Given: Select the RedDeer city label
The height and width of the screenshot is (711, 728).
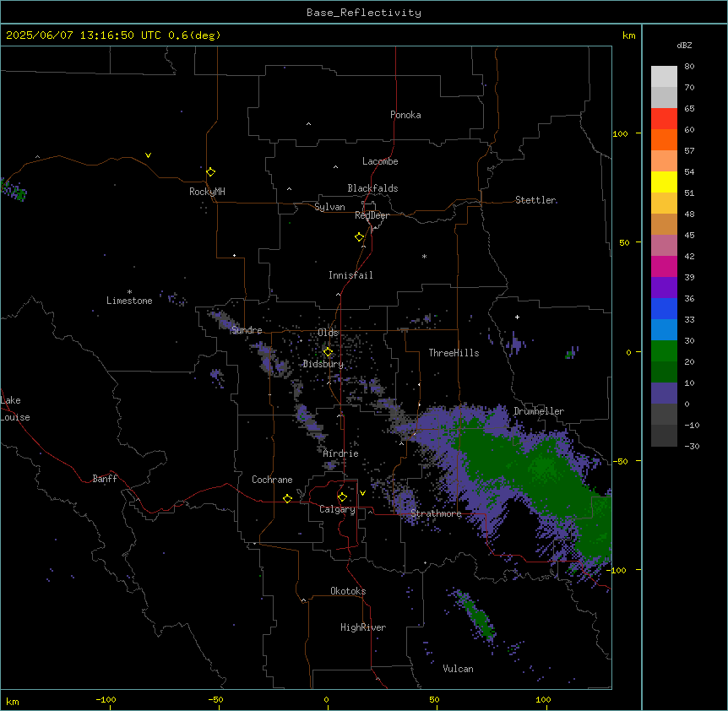Looking at the screenshot, I should pyautogui.click(x=372, y=215).
